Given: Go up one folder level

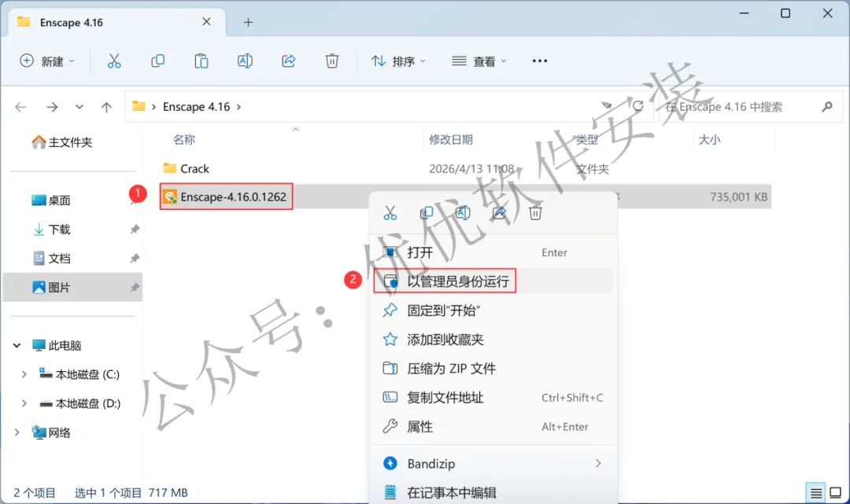Looking at the screenshot, I should (x=106, y=107).
